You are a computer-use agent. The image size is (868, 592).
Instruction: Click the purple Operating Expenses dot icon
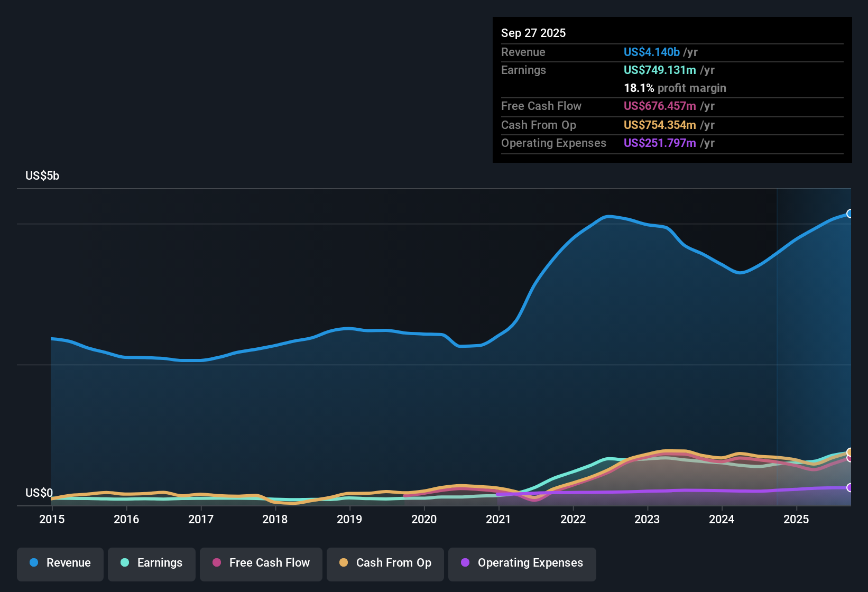pyautogui.click(x=465, y=563)
